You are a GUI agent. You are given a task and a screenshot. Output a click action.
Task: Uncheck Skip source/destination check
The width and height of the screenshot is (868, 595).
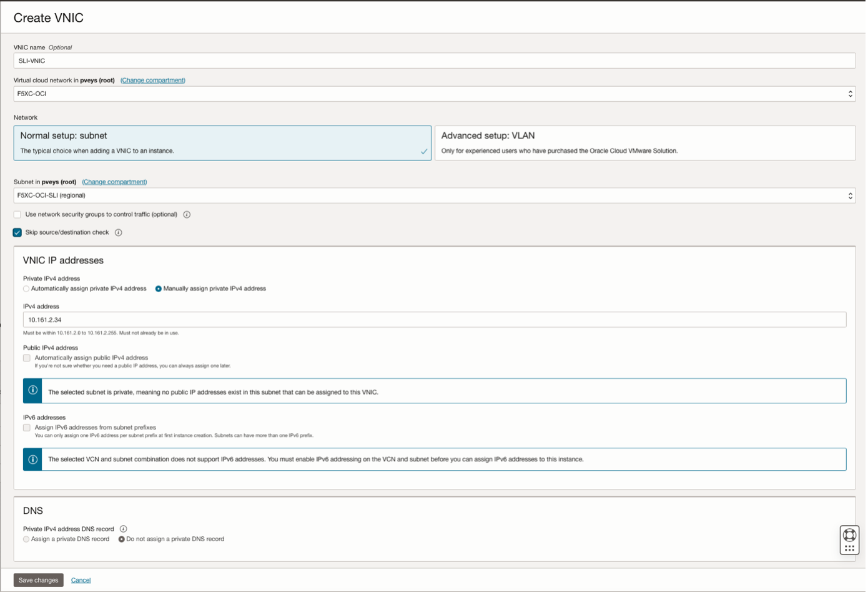[x=17, y=232]
